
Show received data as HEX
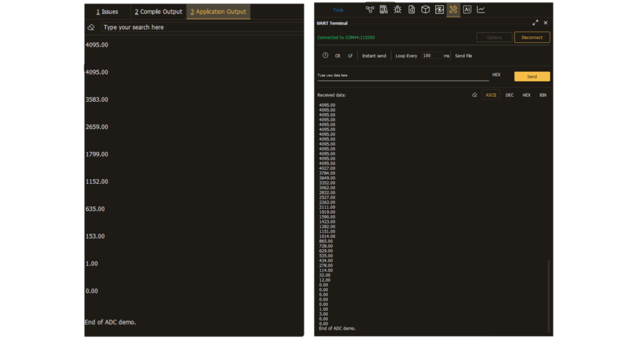pyautogui.click(x=526, y=95)
